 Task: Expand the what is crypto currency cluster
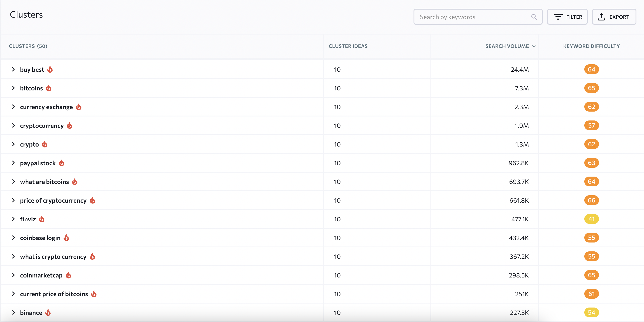point(14,257)
